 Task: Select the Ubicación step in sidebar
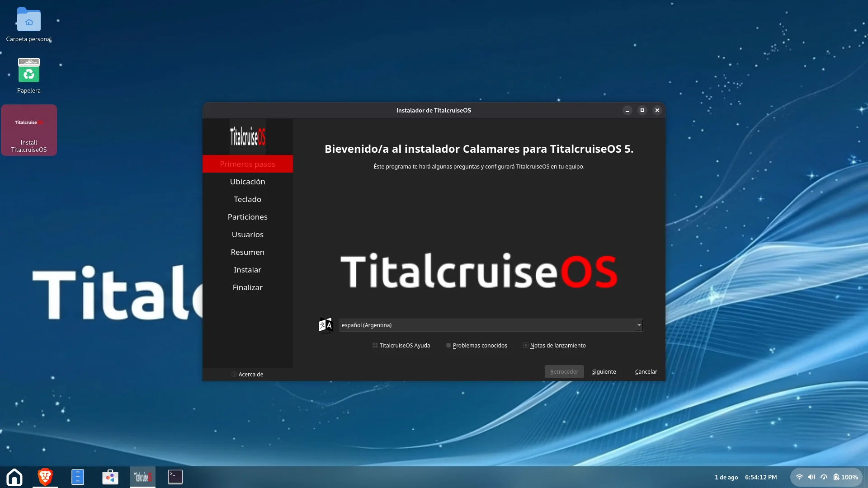tap(248, 182)
